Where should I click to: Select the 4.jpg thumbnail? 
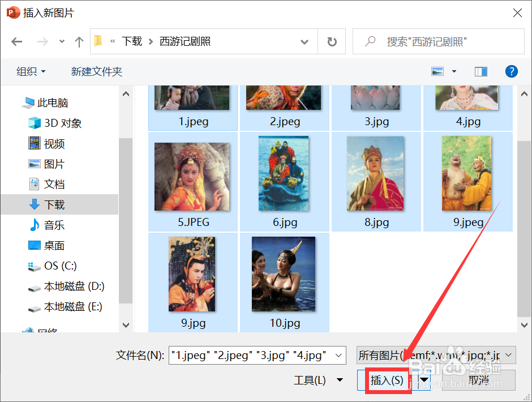(468, 108)
